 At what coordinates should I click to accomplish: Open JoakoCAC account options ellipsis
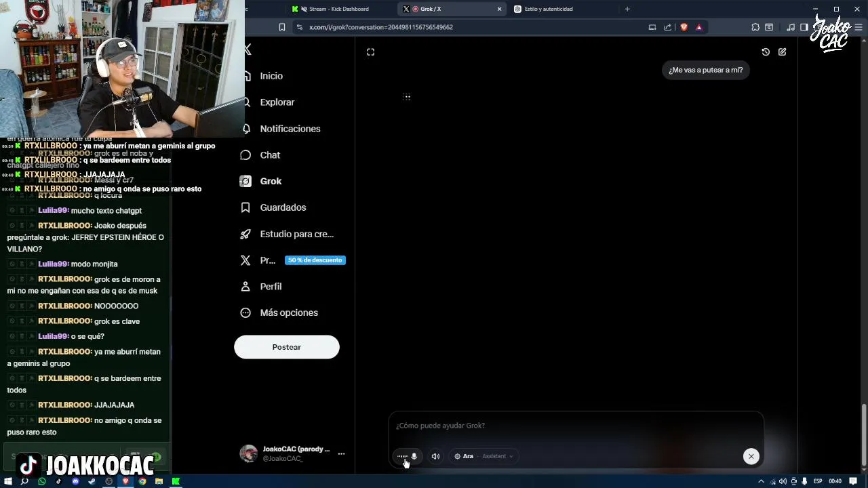(x=341, y=453)
